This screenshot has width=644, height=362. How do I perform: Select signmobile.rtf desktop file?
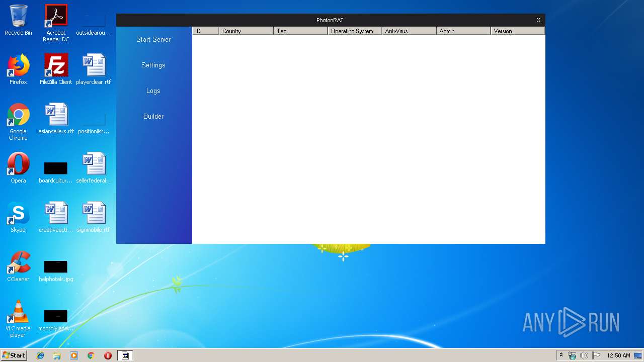click(x=94, y=217)
